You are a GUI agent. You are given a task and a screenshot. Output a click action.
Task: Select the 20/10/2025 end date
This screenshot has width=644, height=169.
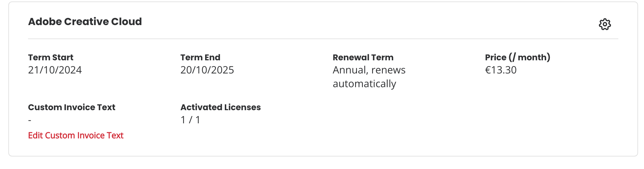coord(207,70)
